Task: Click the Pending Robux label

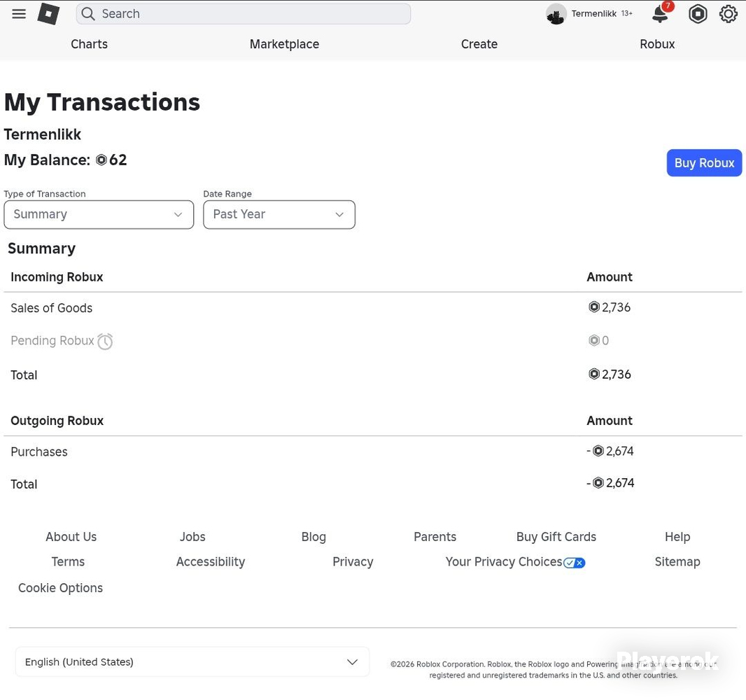Action: coord(52,341)
